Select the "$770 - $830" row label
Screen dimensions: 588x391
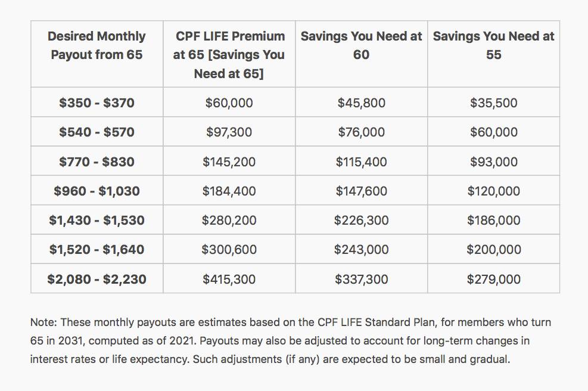pos(97,162)
